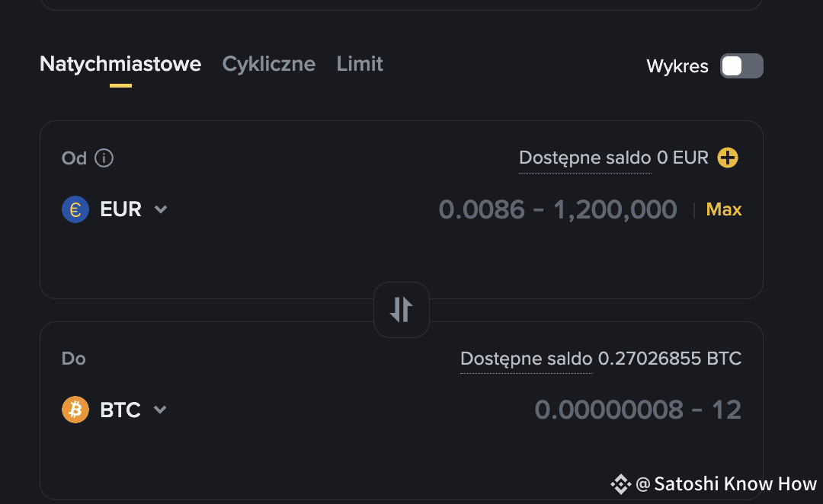This screenshot has height=504, width=823.
Task: Swap Od and Do currencies with arrows icon
Action: (x=402, y=309)
